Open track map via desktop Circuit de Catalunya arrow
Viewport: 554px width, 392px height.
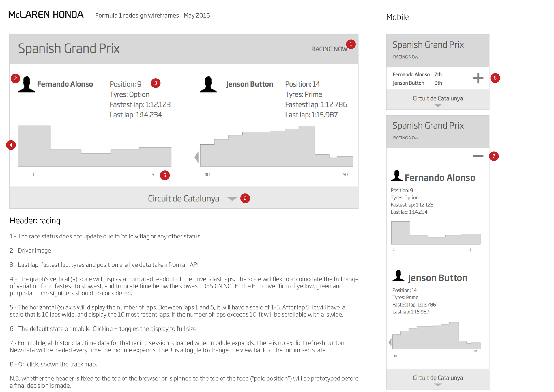232,199
